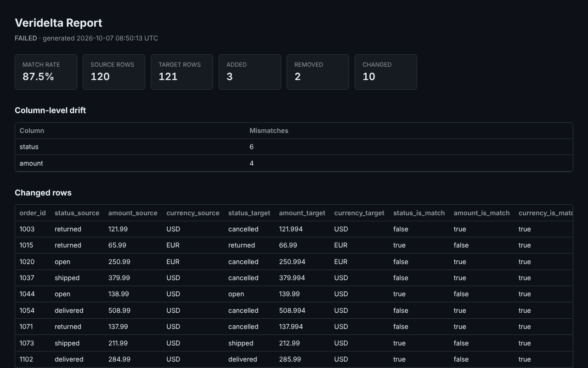The width and height of the screenshot is (588, 368).
Task: Click mismatch count 4 for amount
Action: click(251, 163)
